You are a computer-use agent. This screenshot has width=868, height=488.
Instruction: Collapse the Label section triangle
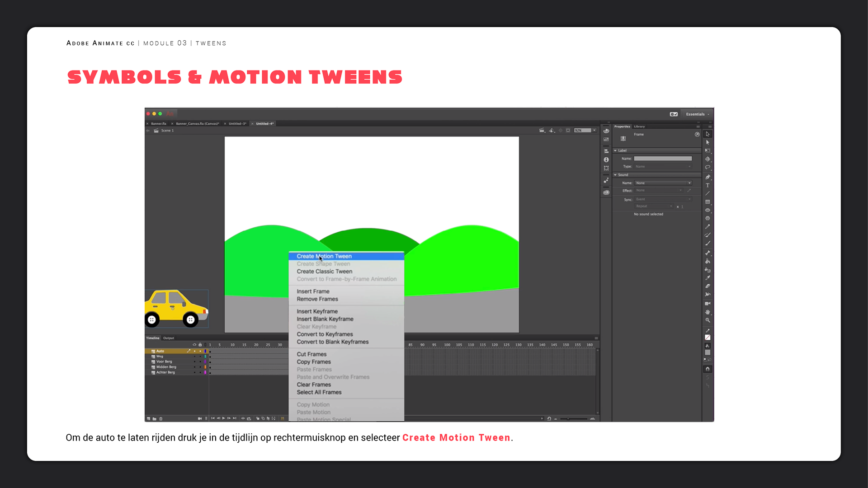(x=615, y=150)
